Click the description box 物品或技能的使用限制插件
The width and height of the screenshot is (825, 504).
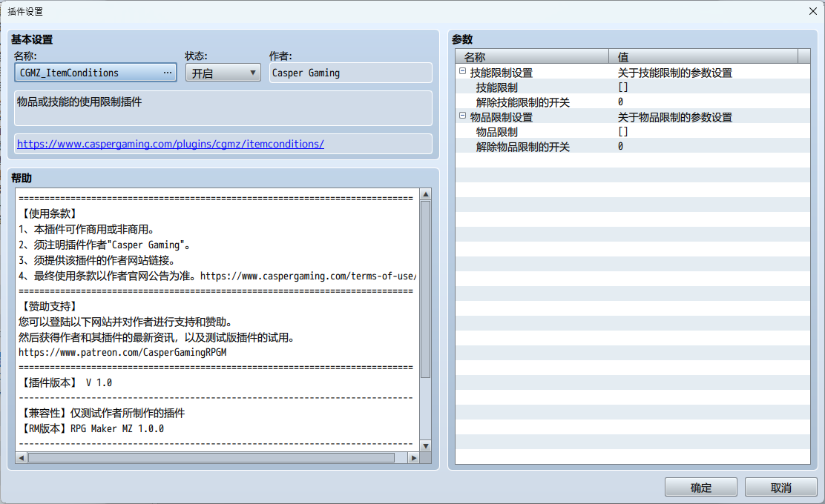point(223,107)
